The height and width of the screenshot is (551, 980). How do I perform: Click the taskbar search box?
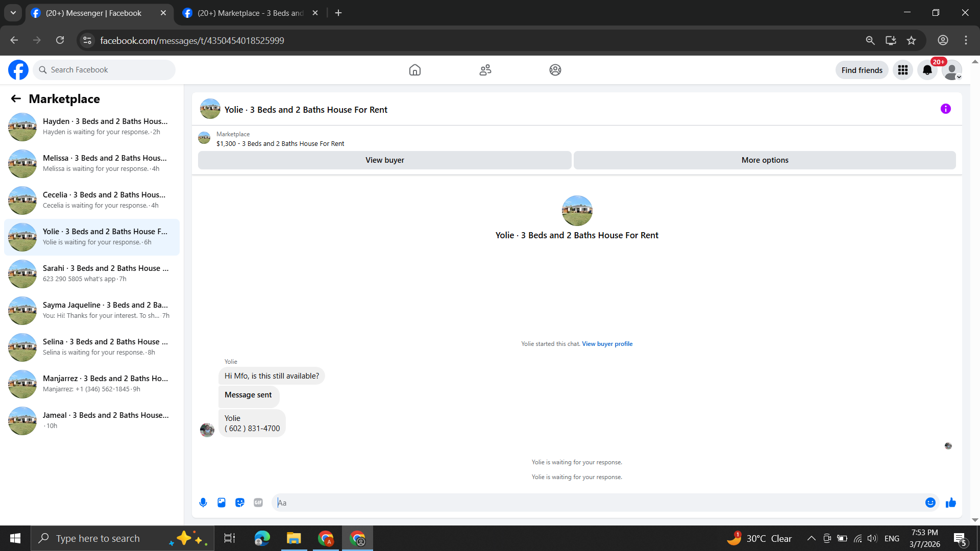[x=122, y=538]
